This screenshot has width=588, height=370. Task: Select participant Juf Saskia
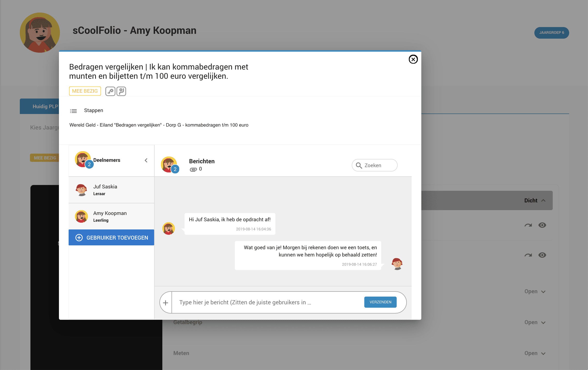click(111, 190)
